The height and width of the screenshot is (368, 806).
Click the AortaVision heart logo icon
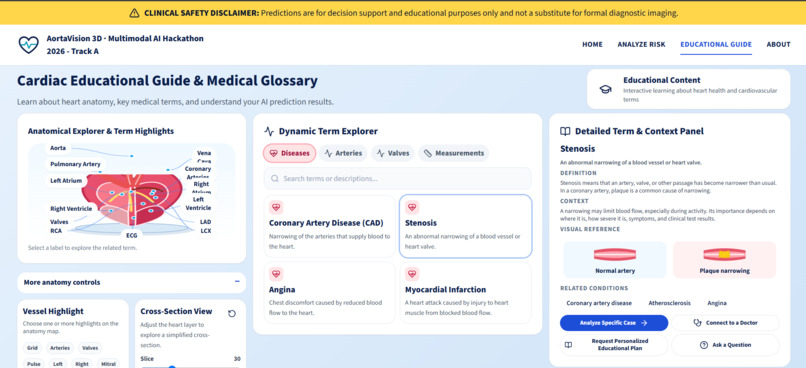(28, 45)
